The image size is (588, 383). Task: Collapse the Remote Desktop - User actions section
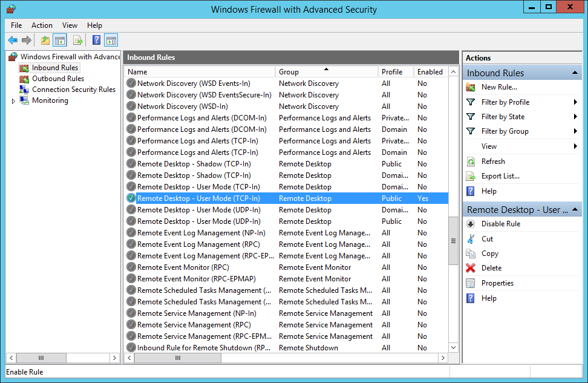pyautogui.click(x=575, y=210)
